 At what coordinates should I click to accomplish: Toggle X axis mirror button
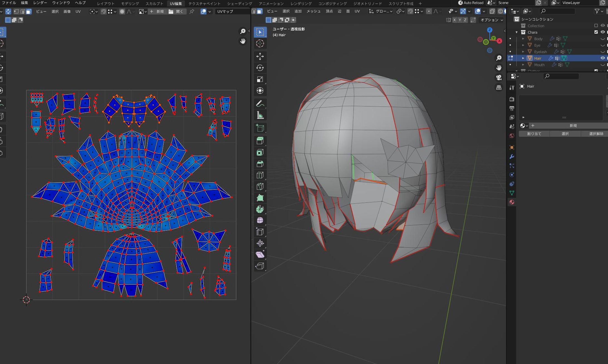(454, 20)
